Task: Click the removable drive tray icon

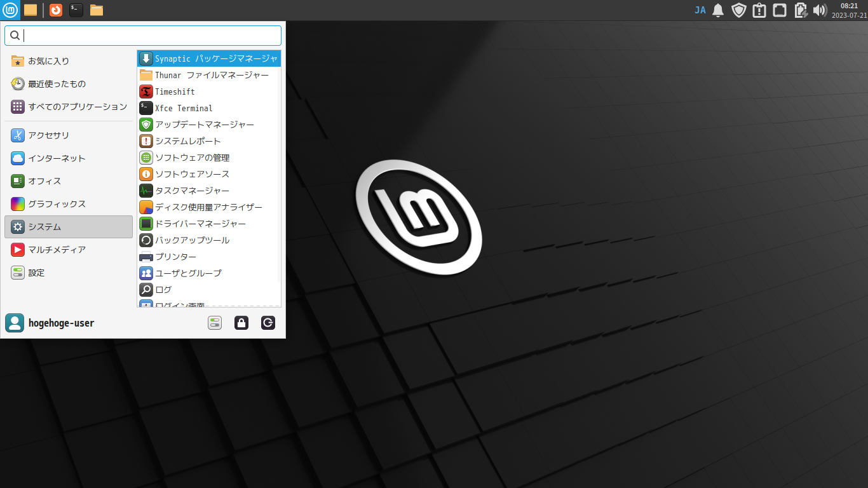Action: [x=780, y=10]
